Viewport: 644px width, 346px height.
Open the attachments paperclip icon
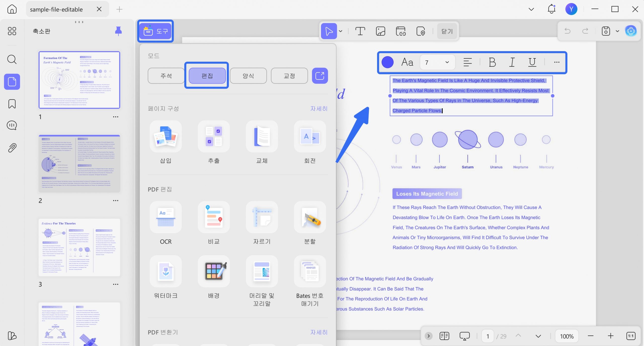click(x=12, y=148)
